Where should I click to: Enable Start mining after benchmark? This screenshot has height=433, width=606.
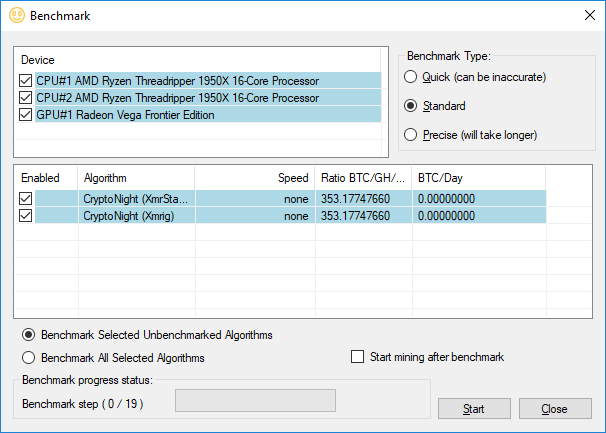(358, 357)
